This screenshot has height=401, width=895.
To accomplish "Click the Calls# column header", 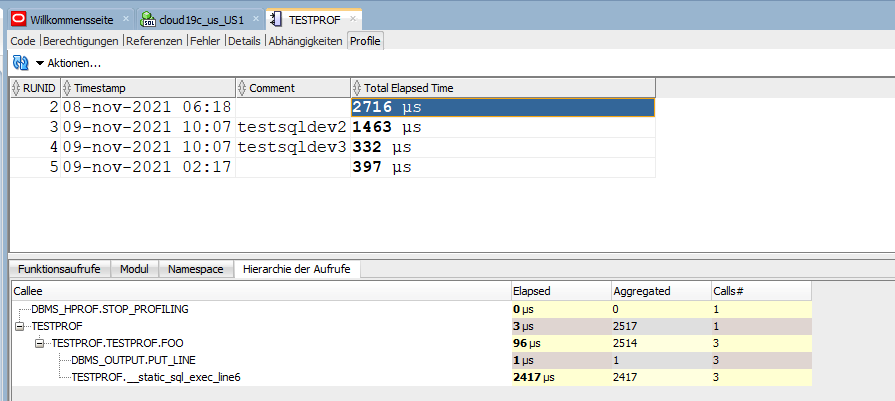I will 761,291.
